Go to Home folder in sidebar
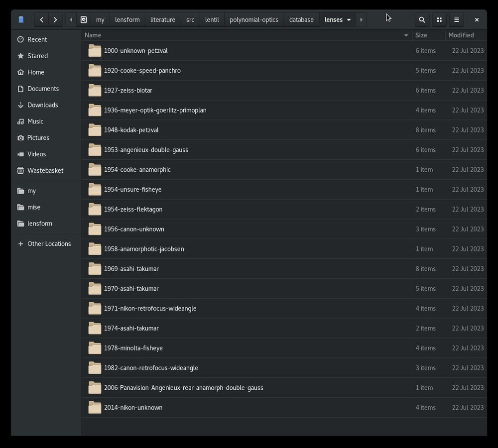The height and width of the screenshot is (448, 498). click(46, 72)
